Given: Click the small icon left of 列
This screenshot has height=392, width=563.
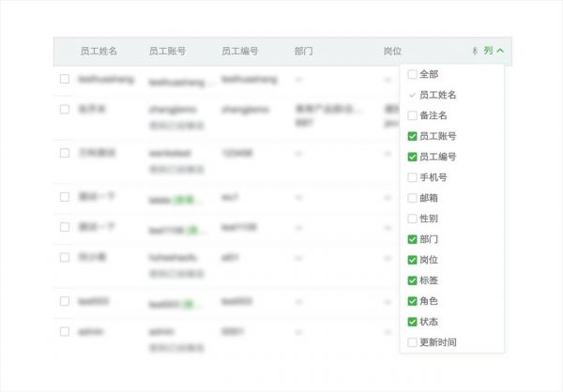Looking at the screenshot, I should pos(476,51).
